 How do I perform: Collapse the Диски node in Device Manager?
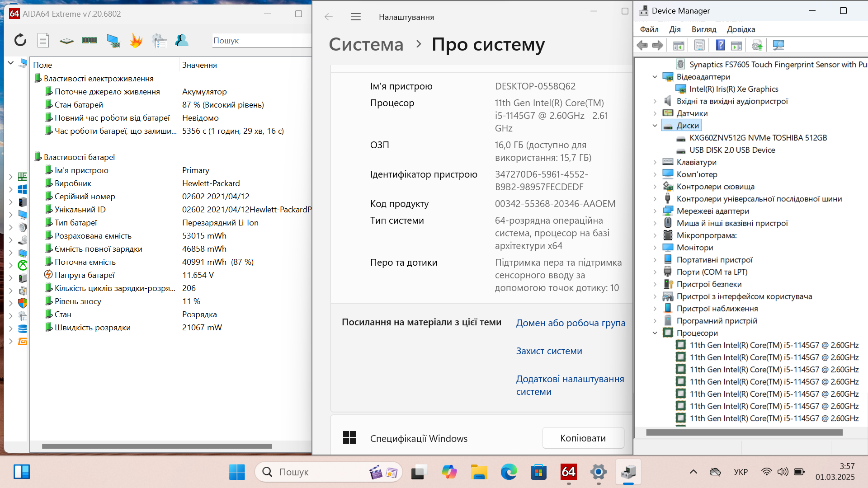pos(655,126)
